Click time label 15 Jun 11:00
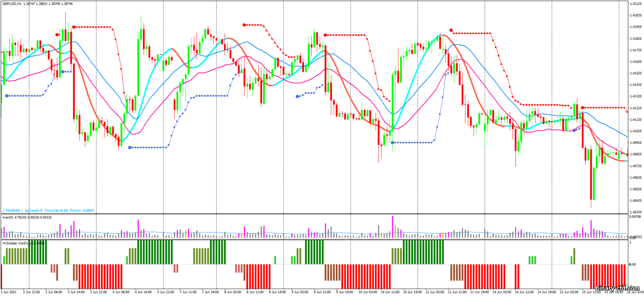This screenshot has width=644, height=296. [591, 292]
